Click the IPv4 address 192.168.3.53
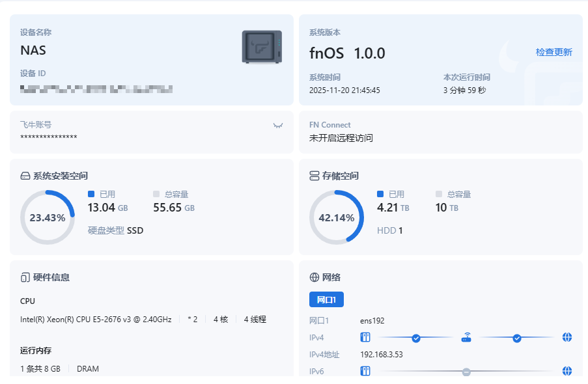This screenshot has width=588, height=384. [x=382, y=355]
